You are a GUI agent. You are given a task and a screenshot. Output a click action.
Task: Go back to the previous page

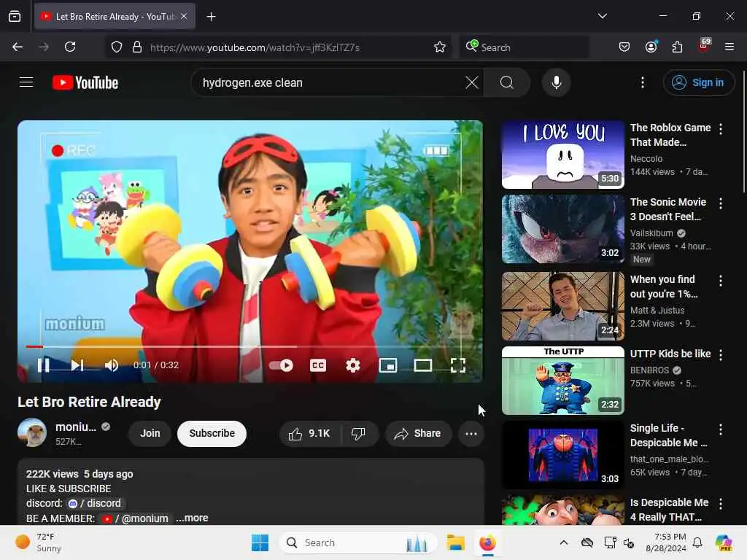click(18, 47)
